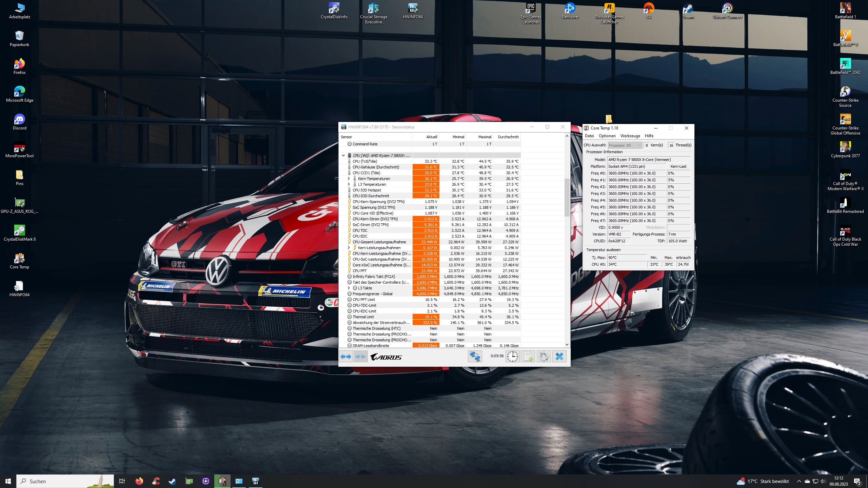
Task: Show hidden tray icons chevron
Action: pos(799,481)
